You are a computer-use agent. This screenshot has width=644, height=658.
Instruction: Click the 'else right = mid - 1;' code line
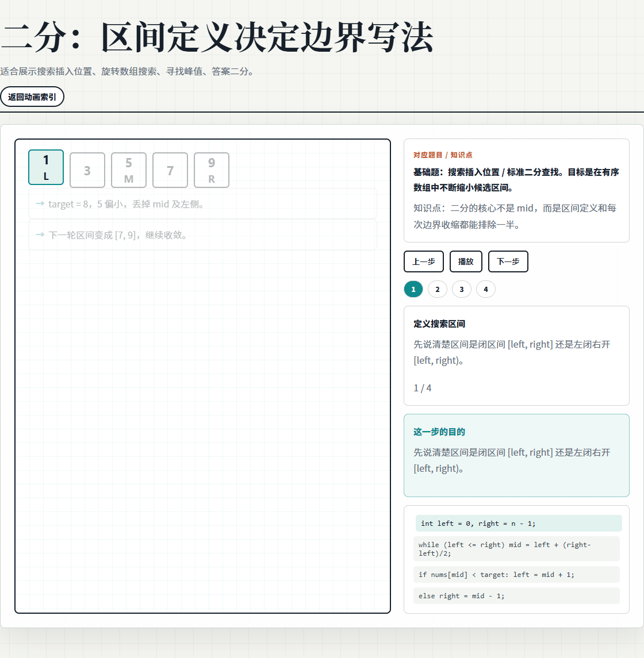516,596
